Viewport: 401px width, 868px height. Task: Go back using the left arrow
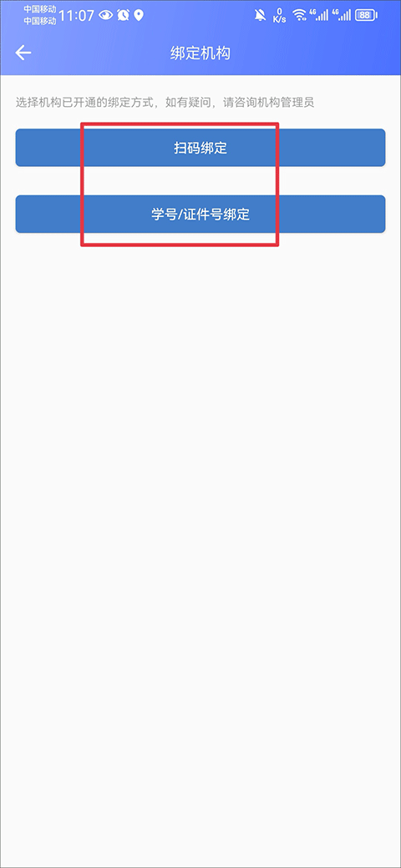point(23,53)
